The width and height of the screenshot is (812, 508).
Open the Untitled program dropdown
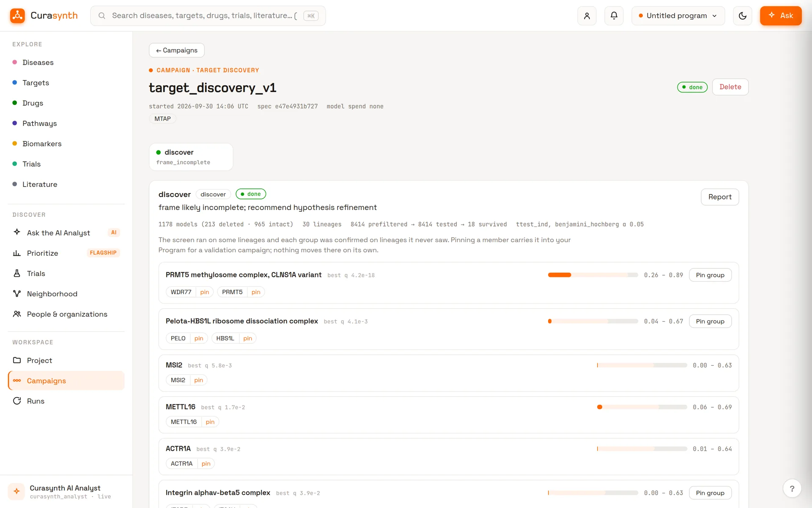coord(678,16)
